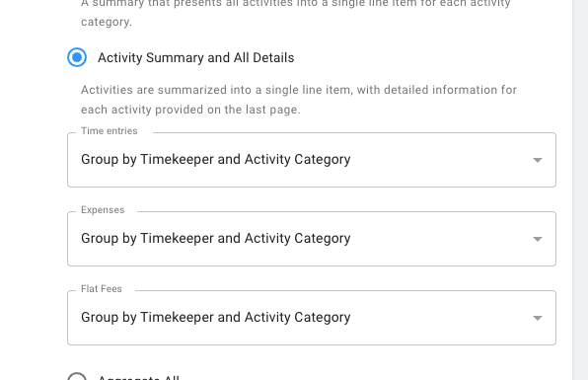Click the 'each activity provided on the last page' text
588x380 pixels.
190,110
